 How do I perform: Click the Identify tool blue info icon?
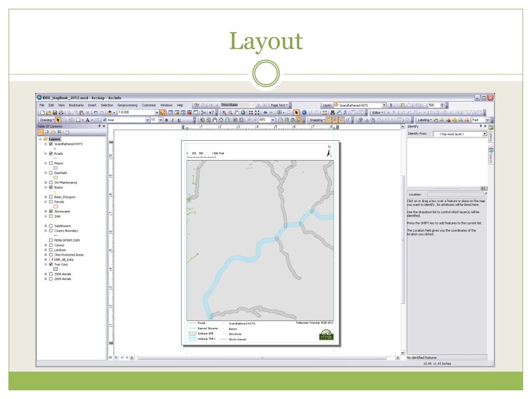coord(304,113)
